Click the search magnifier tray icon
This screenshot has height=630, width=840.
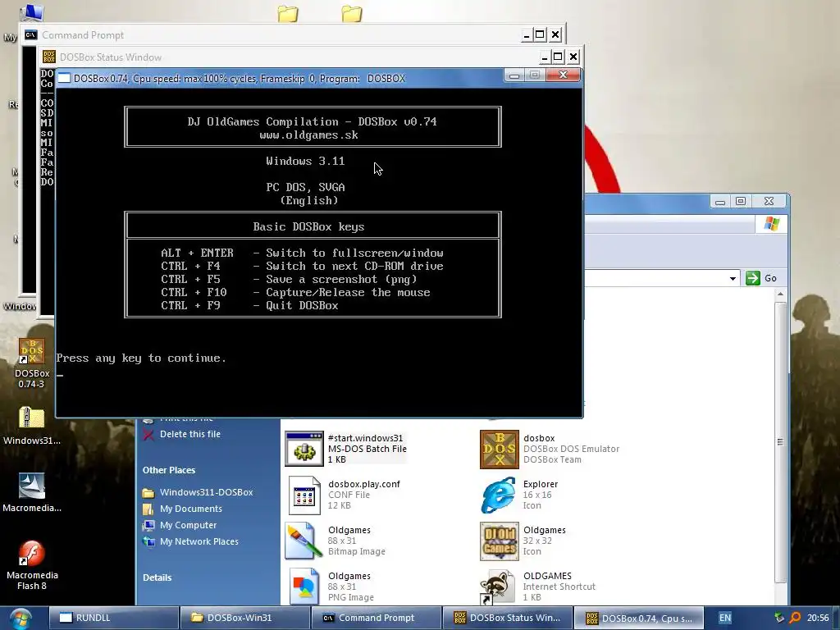795,618
